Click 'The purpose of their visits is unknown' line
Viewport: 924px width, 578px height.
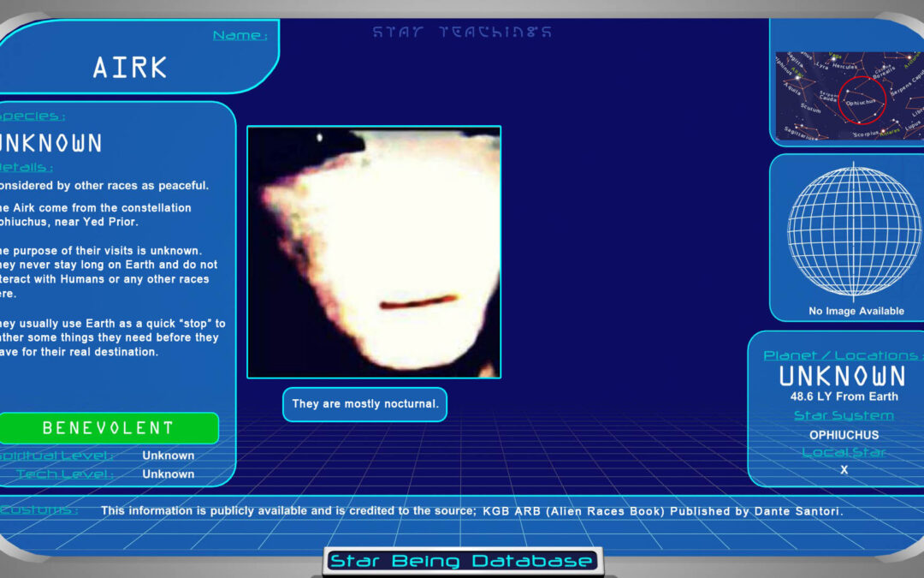tap(101, 251)
